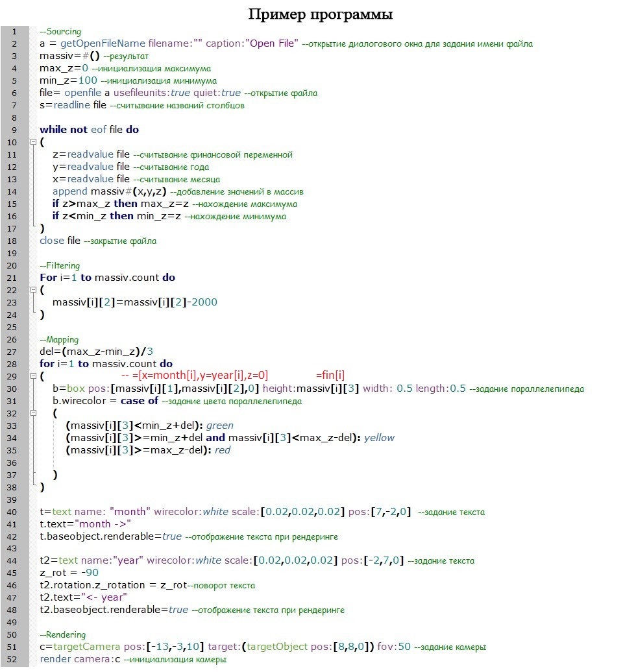Click line number 1 in the gutter

[x=14, y=31]
